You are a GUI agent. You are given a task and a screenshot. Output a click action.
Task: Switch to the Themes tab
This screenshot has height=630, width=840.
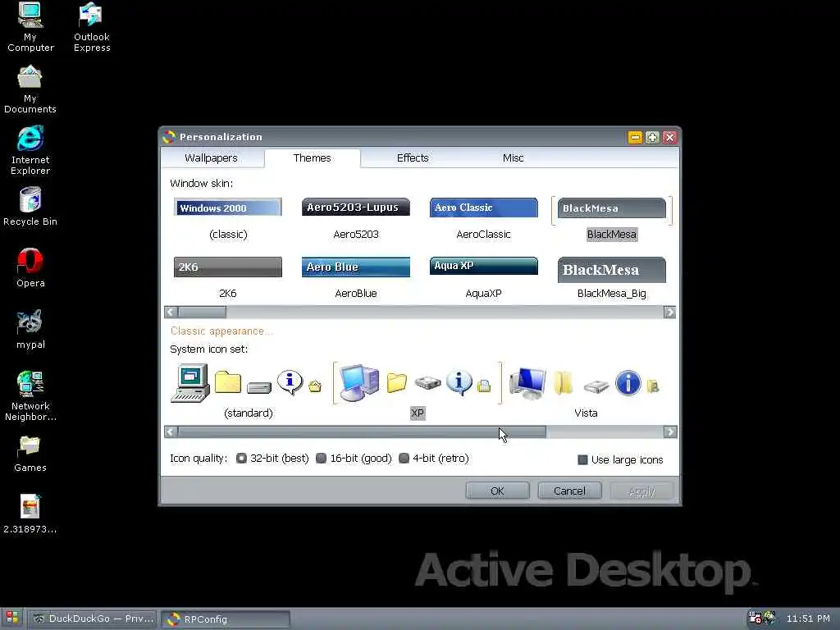pyautogui.click(x=312, y=158)
